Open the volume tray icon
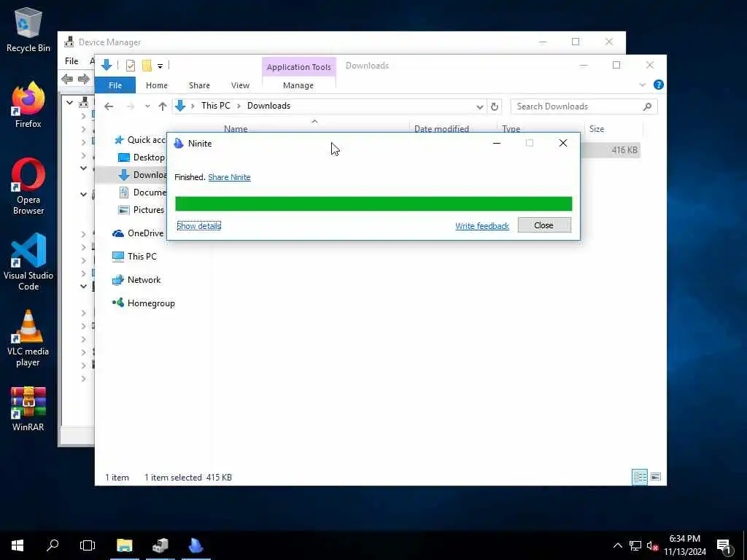The image size is (747, 560). (652, 545)
